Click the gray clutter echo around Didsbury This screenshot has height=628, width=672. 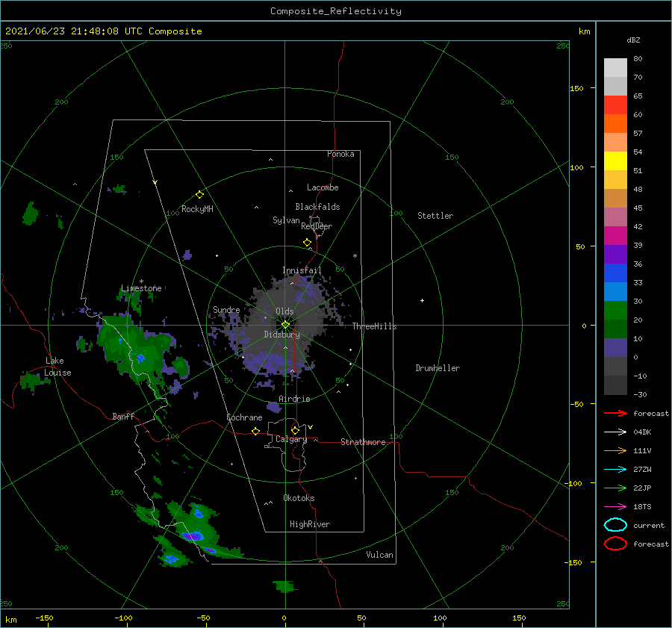click(283, 330)
